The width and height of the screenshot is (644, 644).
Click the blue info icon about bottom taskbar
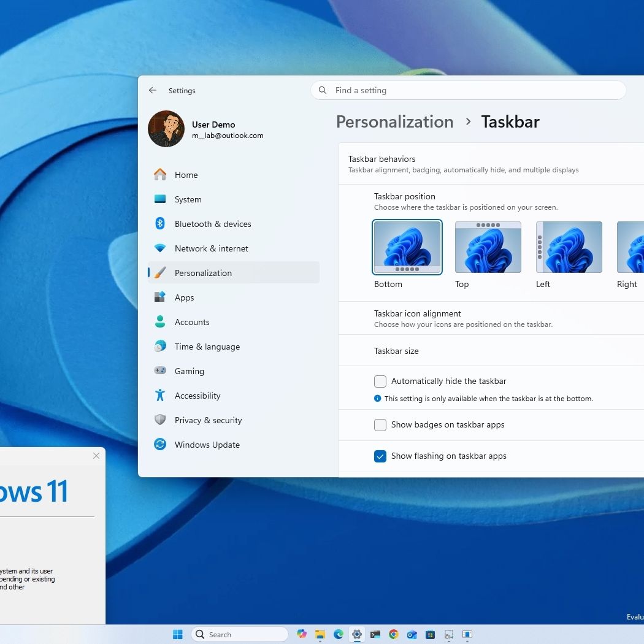(377, 399)
